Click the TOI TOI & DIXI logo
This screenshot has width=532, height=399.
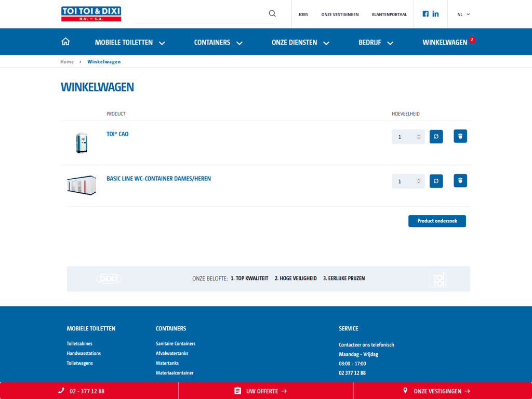91,14
